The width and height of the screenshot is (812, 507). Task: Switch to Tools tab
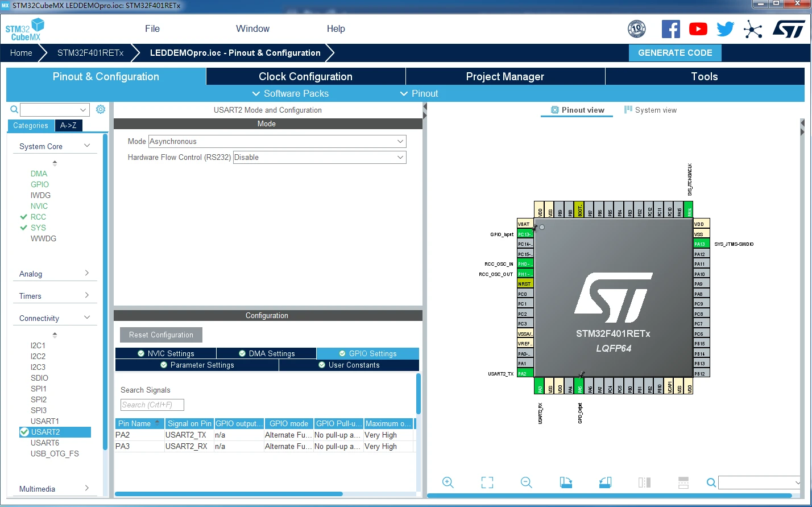pyautogui.click(x=705, y=76)
